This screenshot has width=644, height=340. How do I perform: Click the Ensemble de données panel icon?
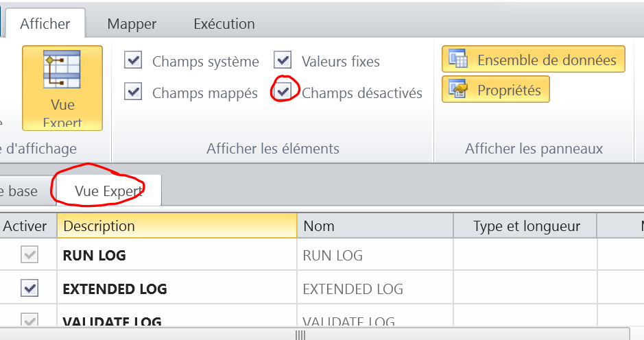[x=458, y=58]
